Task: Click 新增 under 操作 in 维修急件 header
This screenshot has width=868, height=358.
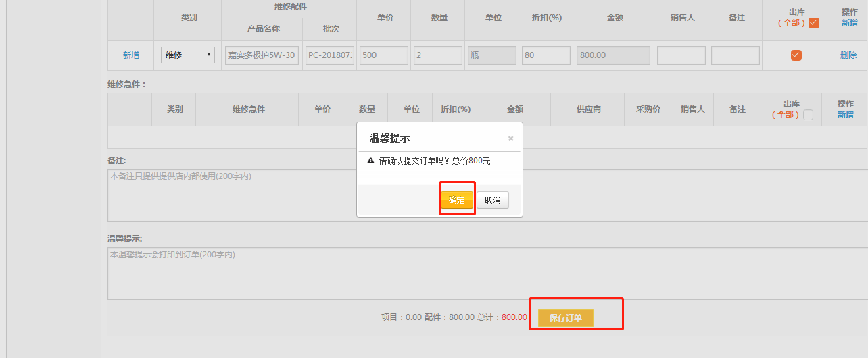Action: 845,115
